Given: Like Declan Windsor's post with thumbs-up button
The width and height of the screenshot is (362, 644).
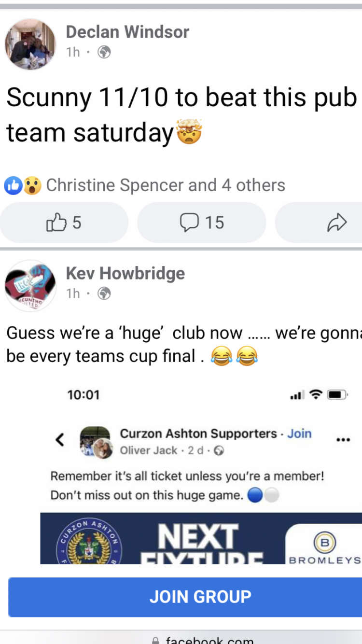Looking at the screenshot, I should [x=64, y=223].
